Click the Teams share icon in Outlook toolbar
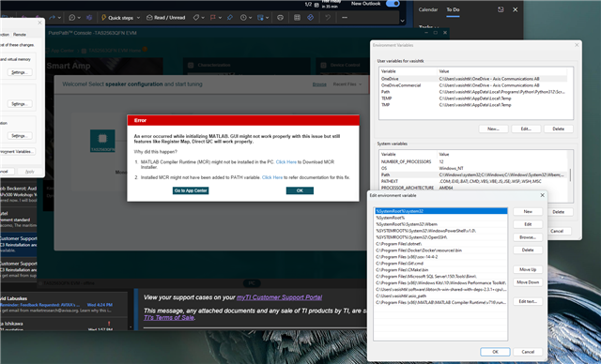This screenshot has height=364, width=601. [x=89, y=18]
